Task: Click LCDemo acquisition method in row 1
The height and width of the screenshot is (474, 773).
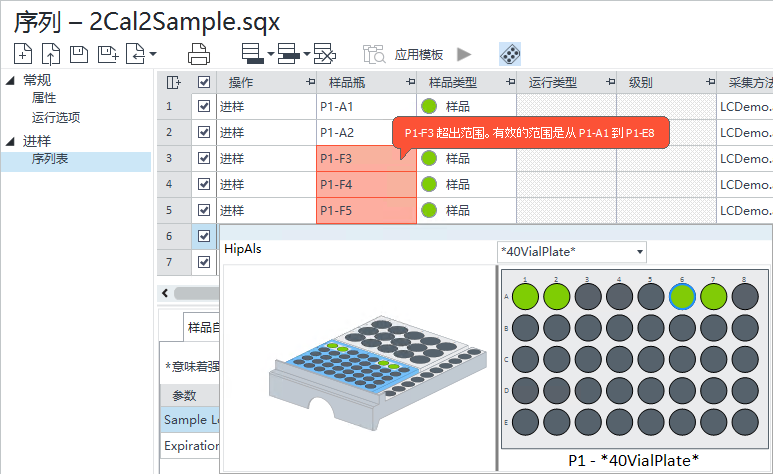Action: point(745,107)
